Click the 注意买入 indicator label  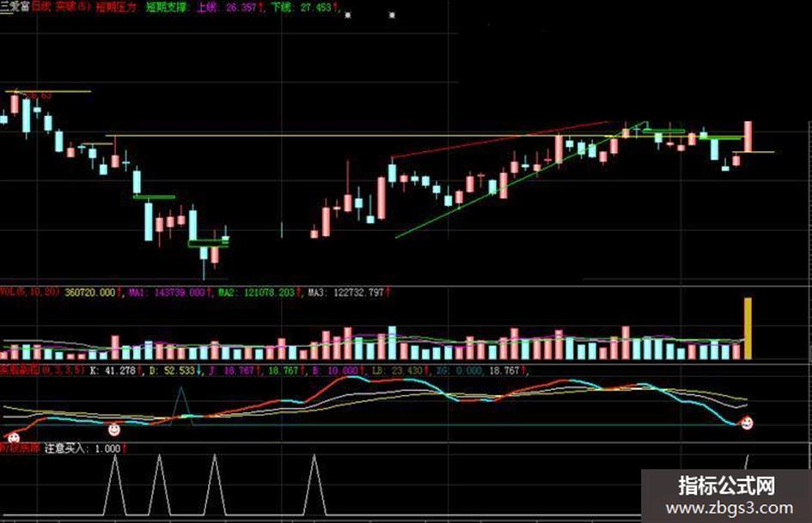(x=64, y=448)
